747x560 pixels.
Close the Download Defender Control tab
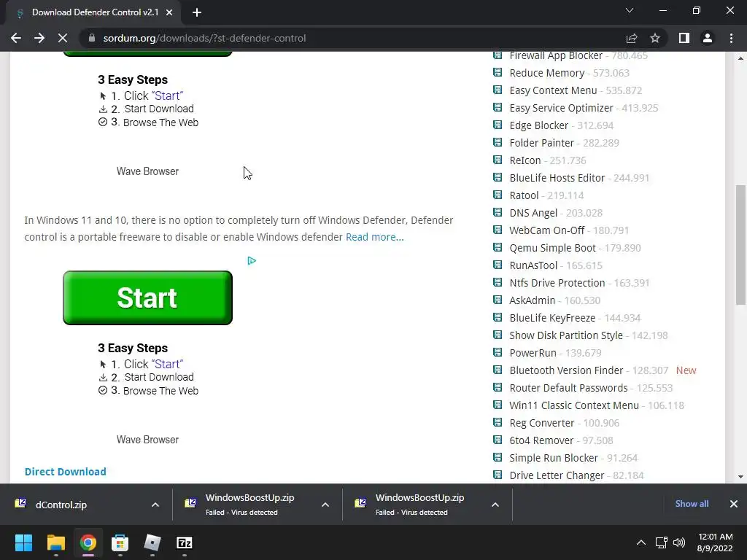(x=169, y=13)
